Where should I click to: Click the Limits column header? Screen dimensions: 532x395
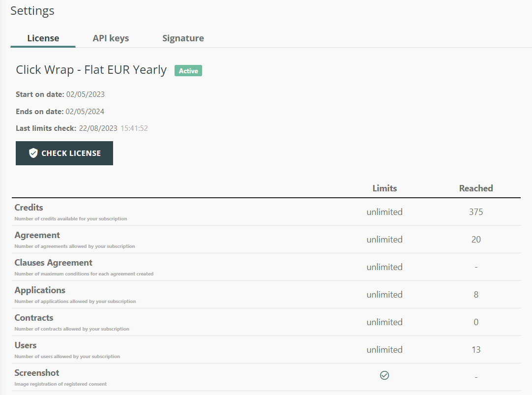coord(384,188)
